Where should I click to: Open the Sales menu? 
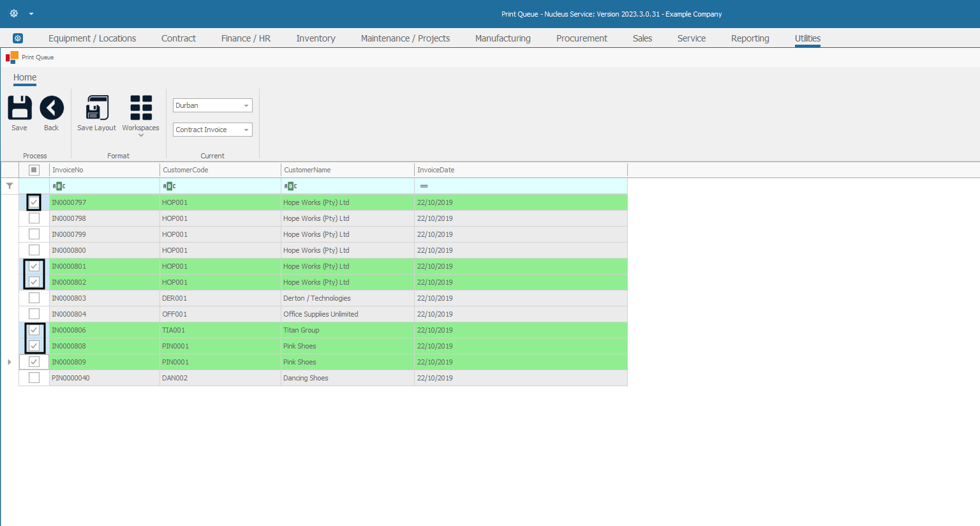coord(642,38)
